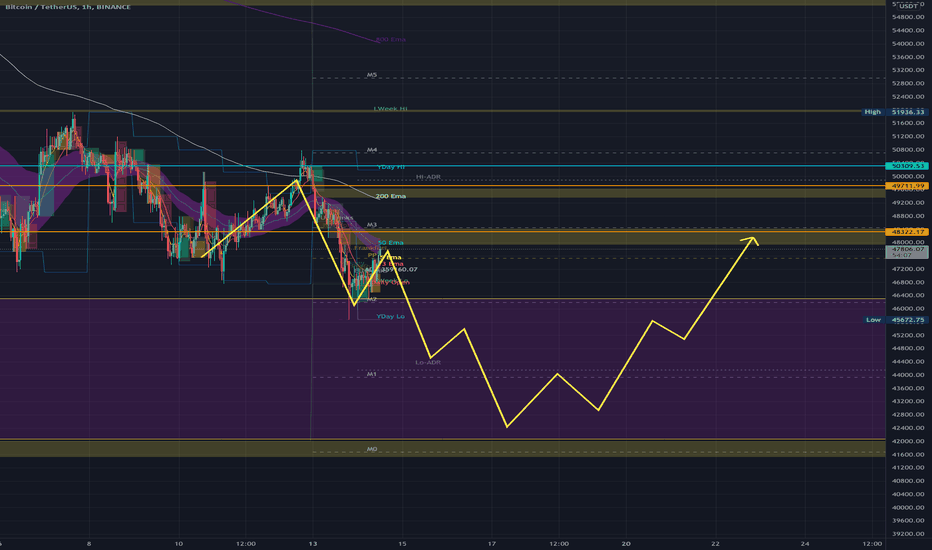Select 53200.00 on the price scale
Viewport: 932px width, 550px height.
click(908, 70)
